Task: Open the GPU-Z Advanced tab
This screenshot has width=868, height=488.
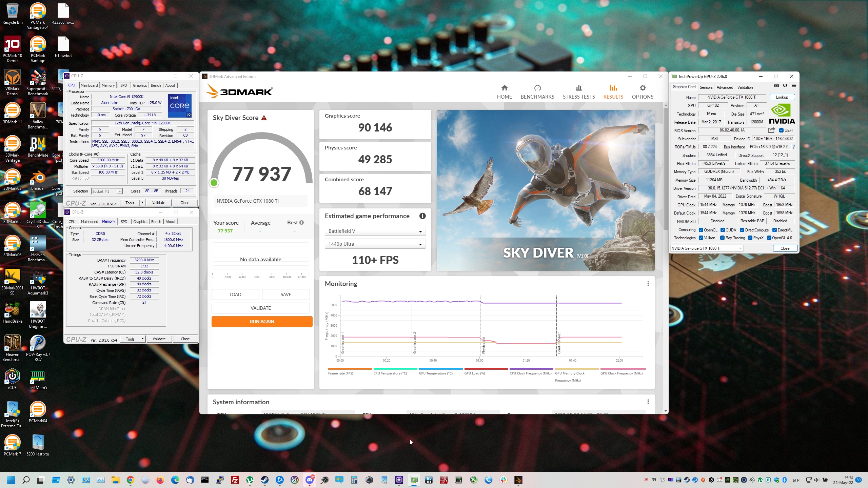Action: [x=725, y=87]
